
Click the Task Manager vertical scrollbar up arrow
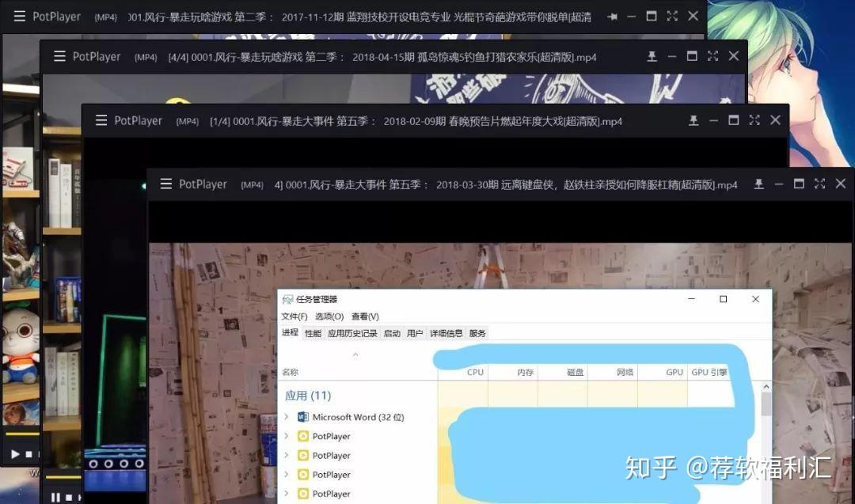coord(766,387)
